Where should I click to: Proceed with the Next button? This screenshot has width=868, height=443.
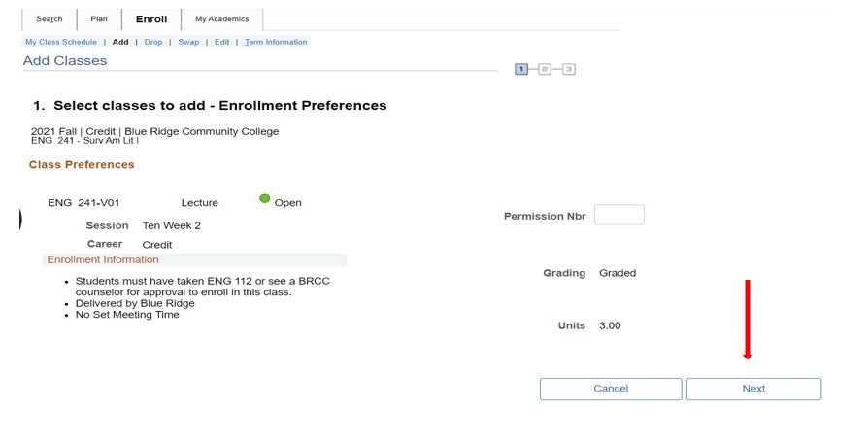pyautogui.click(x=753, y=389)
